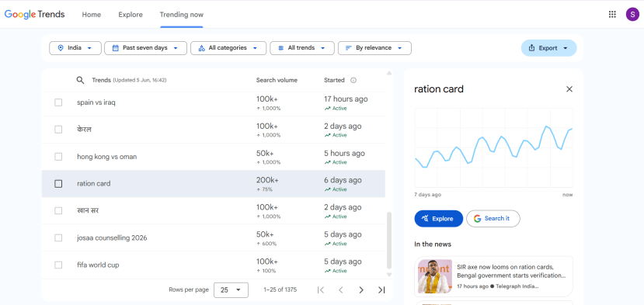644x305 pixels.
Task: Switch to the Explore tab
Action: pos(131,15)
